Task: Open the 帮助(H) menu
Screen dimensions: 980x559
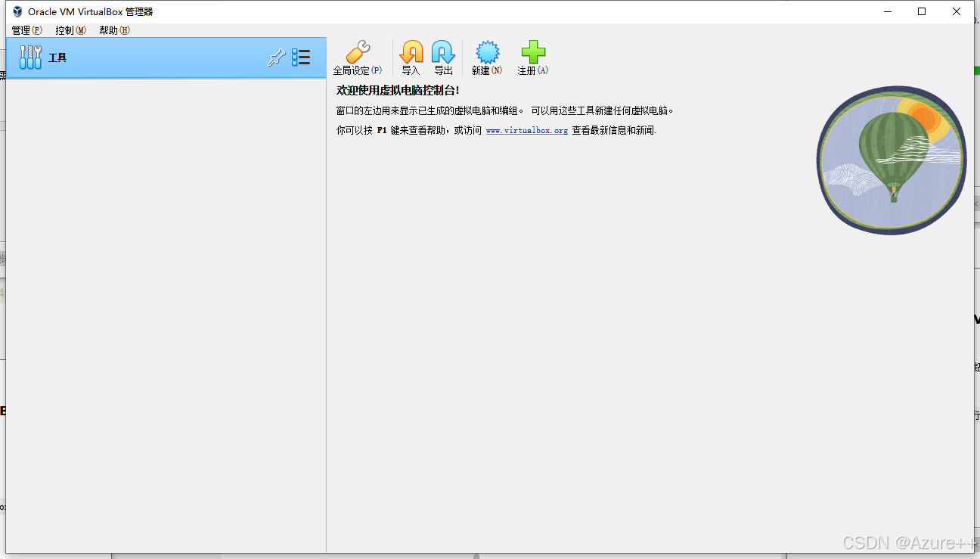Action: pyautogui.click(x=114, y=30)
